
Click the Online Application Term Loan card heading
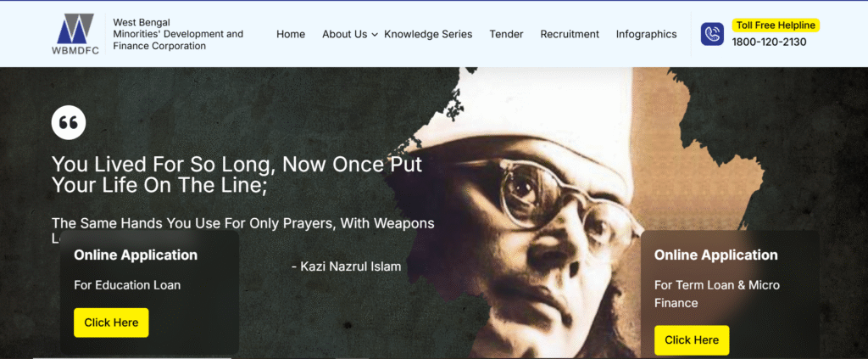(x=715, y=255)
